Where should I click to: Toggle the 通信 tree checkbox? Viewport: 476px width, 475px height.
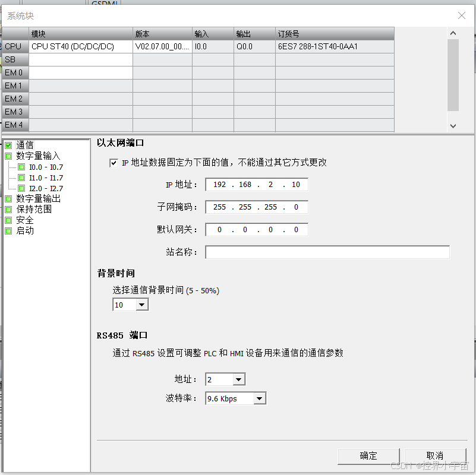point(8,145)
